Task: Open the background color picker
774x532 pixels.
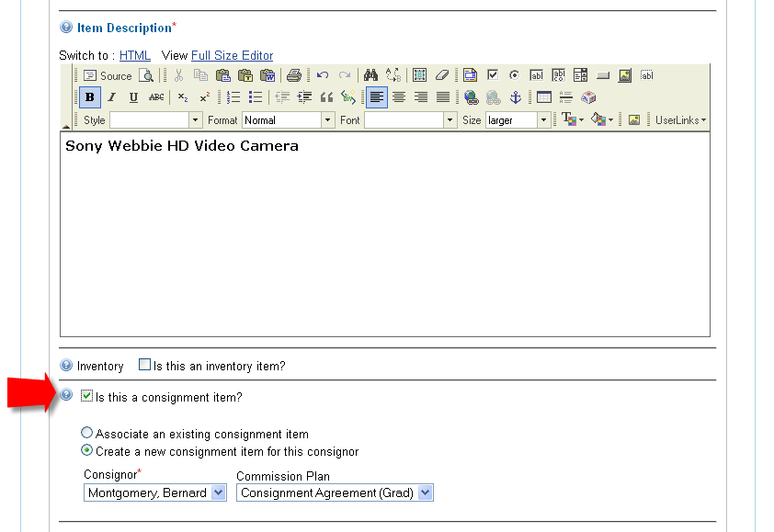Action: (x=602, y=119)
